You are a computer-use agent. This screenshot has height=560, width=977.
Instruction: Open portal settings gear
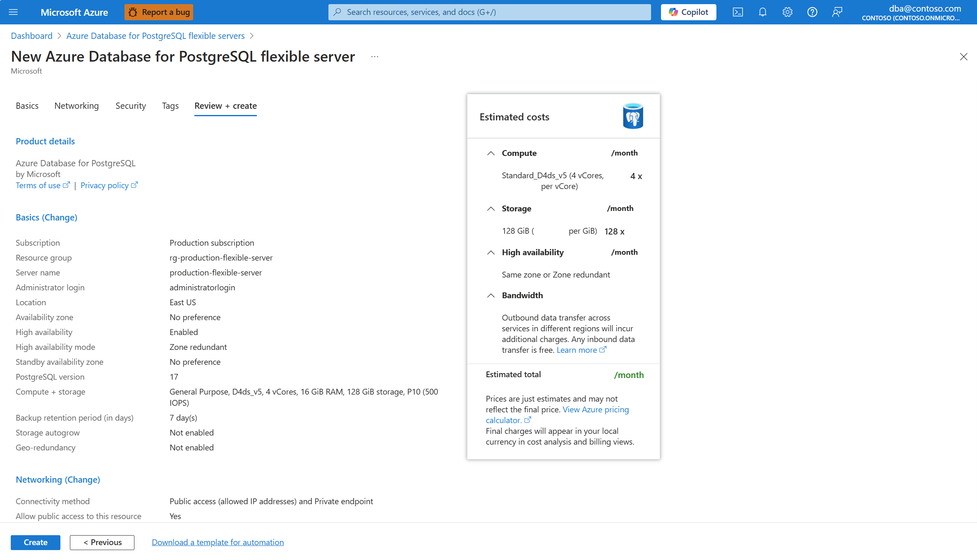787,12
